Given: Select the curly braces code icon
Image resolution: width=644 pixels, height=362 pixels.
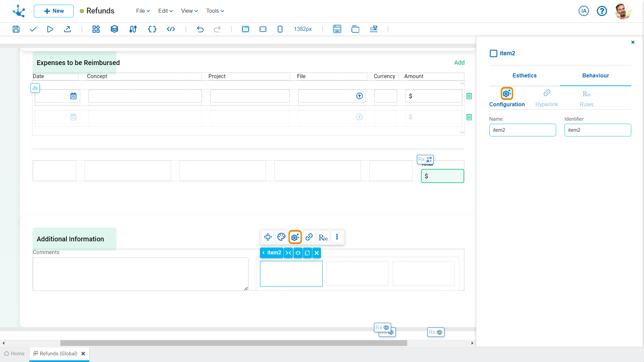Looking at the screenshot, I should coord(152,29).
